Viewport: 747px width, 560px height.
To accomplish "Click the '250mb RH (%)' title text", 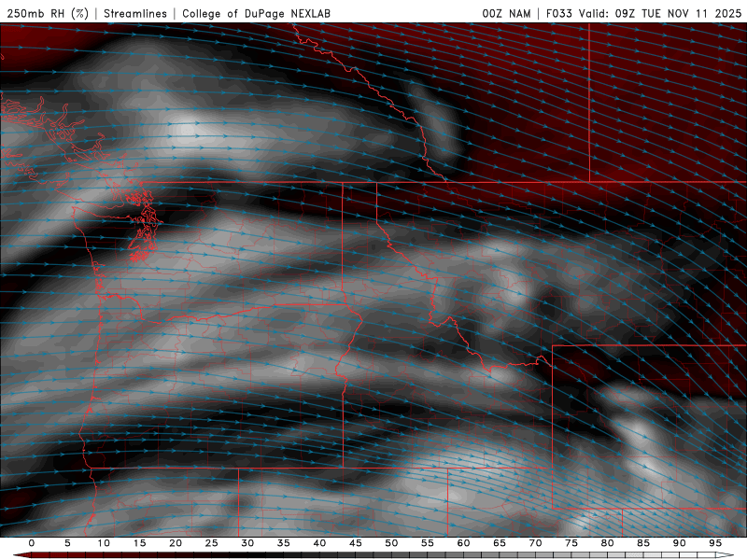I will click(x=48, y=13).
